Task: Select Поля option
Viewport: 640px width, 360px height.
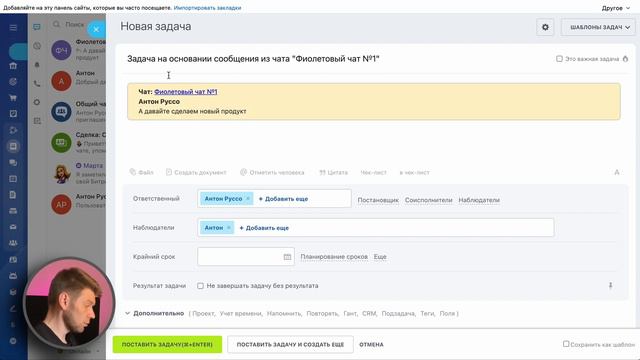Action: pyautogui.click(x=447, y=313)
